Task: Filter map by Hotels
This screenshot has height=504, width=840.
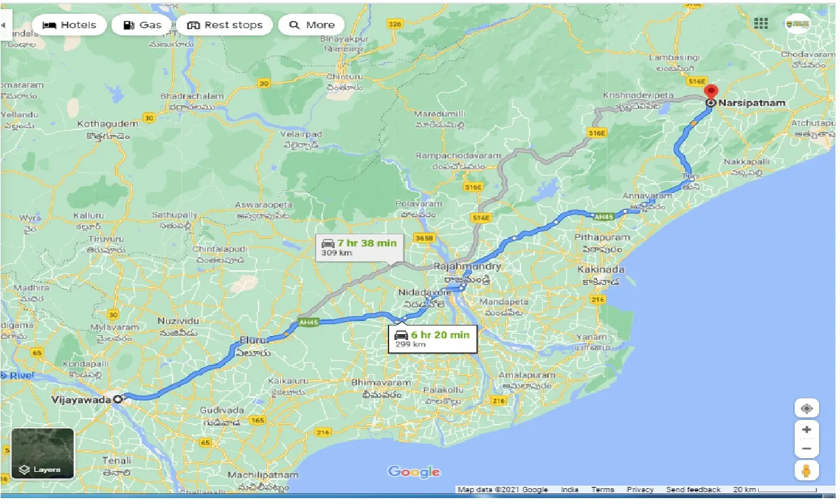Action: [69, 25]
